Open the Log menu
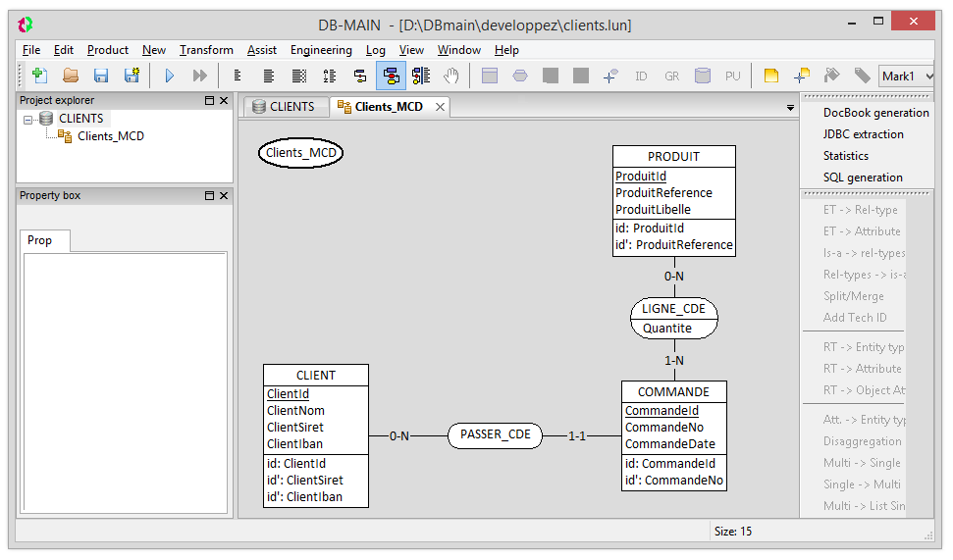 (375, 50)
